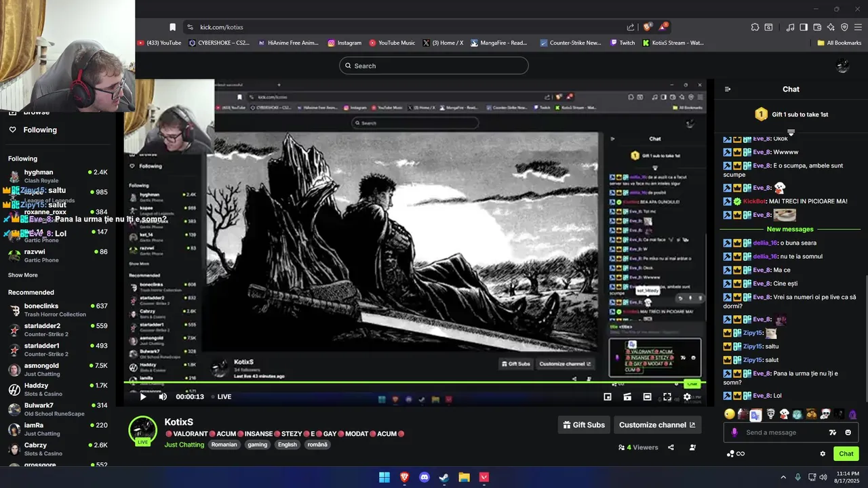This screenshot has width=868, height=488.
Task: Jump to LIVE position in player
Action: coord(221,397)
